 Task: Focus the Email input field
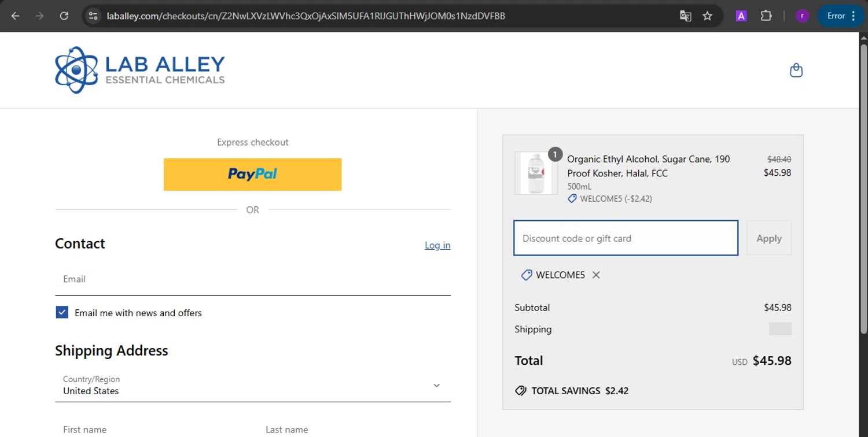253,279
